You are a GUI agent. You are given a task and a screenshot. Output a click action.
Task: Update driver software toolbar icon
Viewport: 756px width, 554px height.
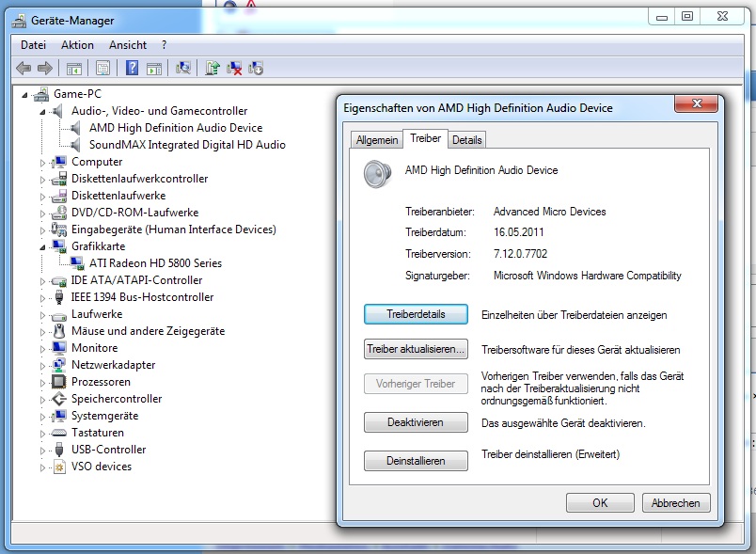pos(213,68)
